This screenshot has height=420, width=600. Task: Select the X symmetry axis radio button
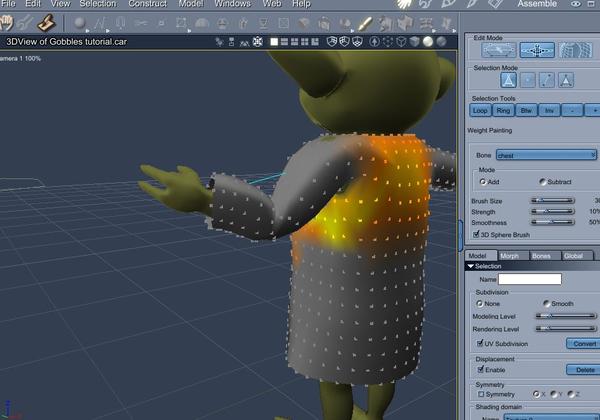click(536, 394)
